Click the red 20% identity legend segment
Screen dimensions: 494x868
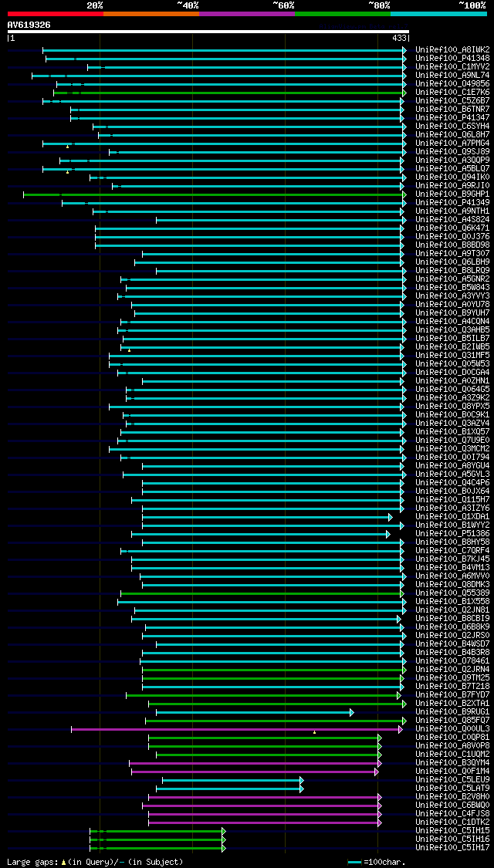point(56,13)
